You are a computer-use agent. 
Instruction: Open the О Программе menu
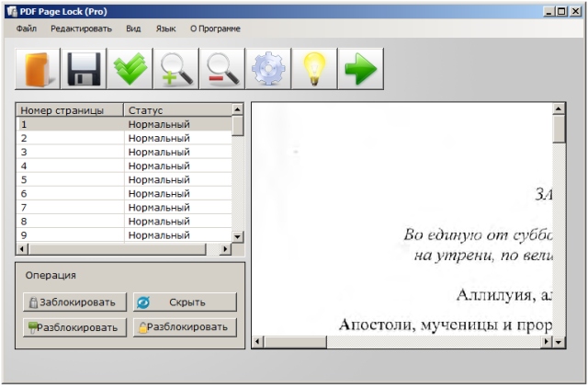pos(215,29)
